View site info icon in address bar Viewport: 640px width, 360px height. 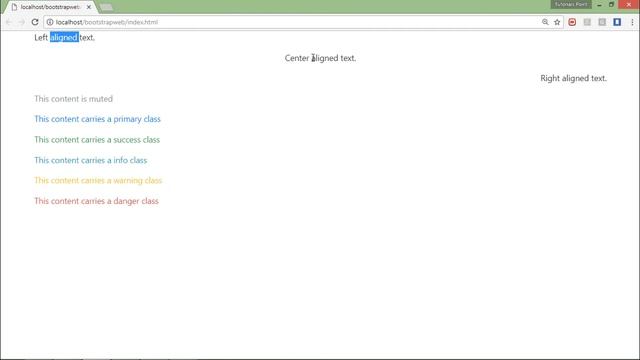click(50, 22)
